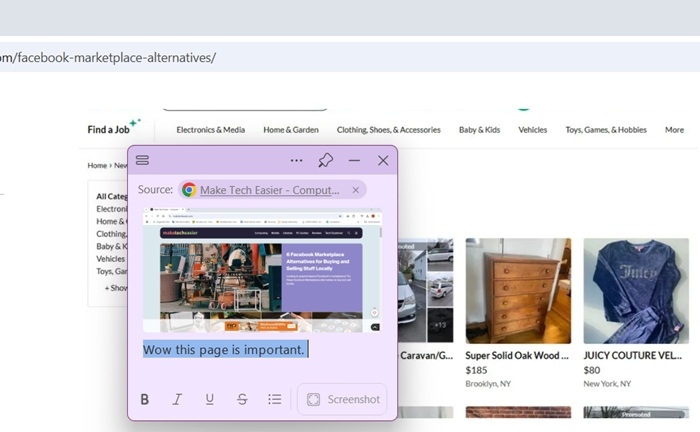The width and height of the screenshot is (700, 432).
Task: Toggle italic formatting in the note
Action: [x=177, y=399]
